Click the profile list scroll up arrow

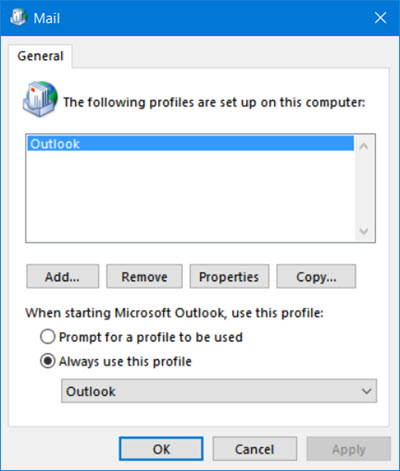click(x=364, y=146)
